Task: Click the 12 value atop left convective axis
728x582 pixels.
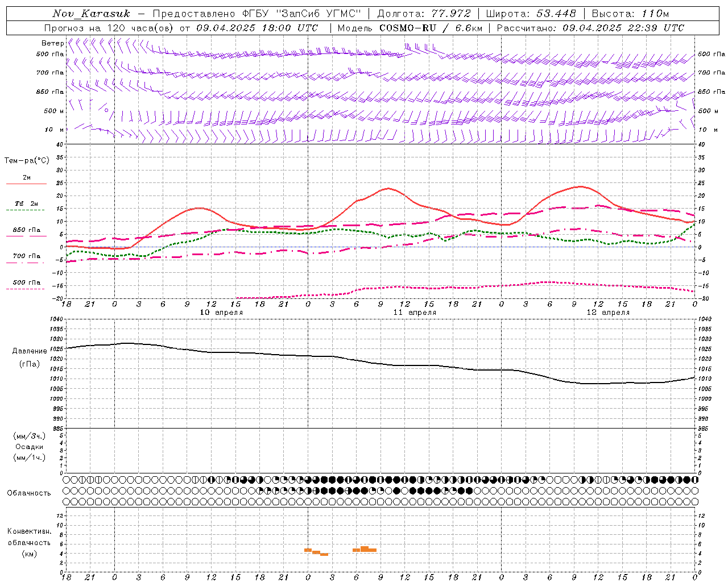Action: point(61,516)
